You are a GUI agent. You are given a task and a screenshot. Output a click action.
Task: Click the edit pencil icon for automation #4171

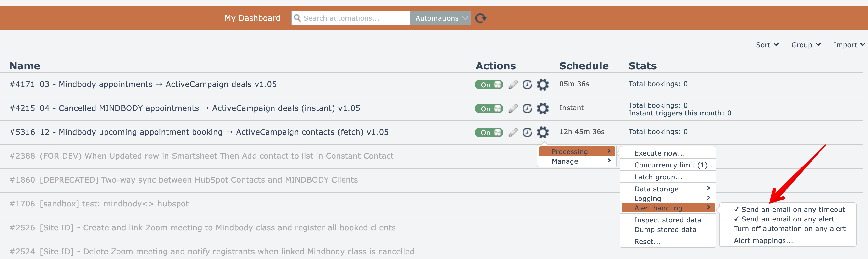pos(513,84)
